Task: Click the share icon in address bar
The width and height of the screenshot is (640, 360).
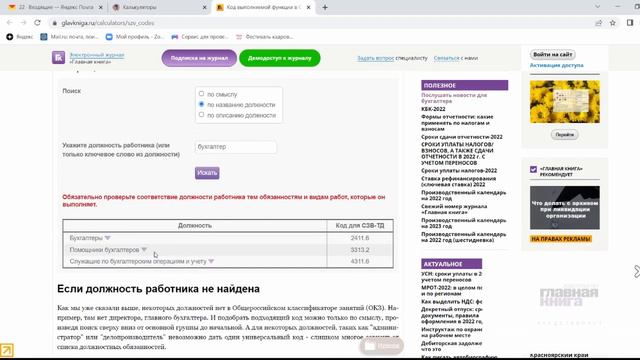Action: pos(598,23)
